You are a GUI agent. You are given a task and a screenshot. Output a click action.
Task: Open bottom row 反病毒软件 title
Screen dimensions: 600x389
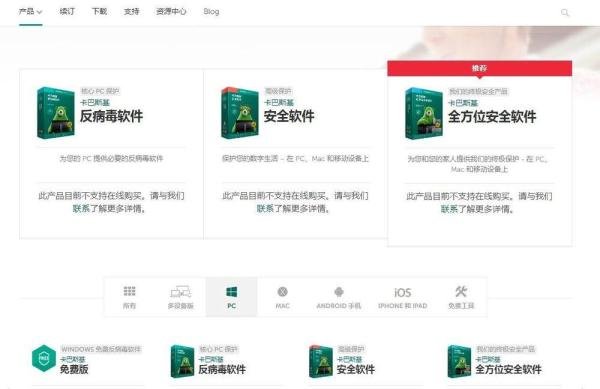pyautogui.click(x=222, y=369)
